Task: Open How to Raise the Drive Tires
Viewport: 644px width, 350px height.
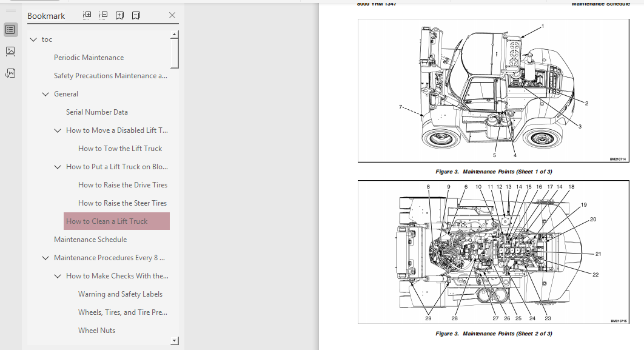Action: tap(123, 185)
